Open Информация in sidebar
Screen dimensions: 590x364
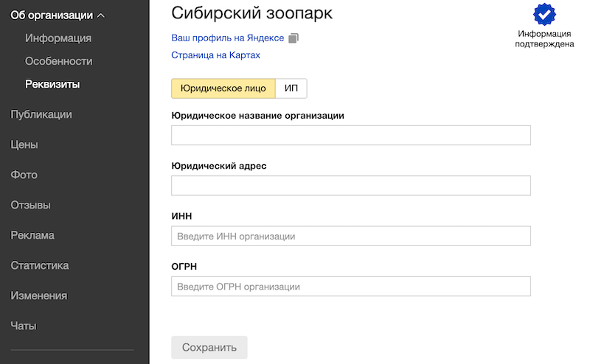pyautogui.click(x=58, y=38)
